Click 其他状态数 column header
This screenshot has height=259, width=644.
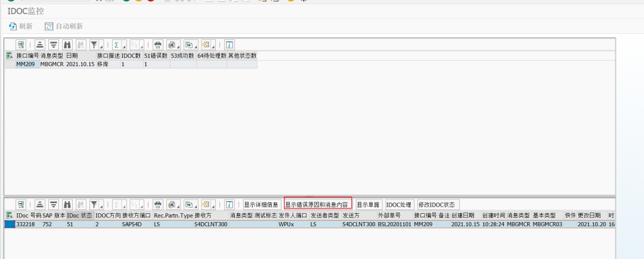pyautogui.click(x=242, y=55)
